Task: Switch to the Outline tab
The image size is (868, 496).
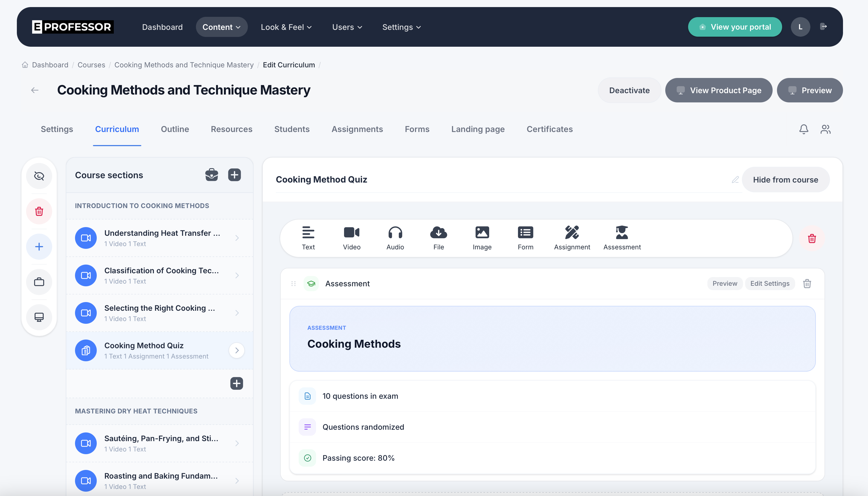Action: coord(175,129)
